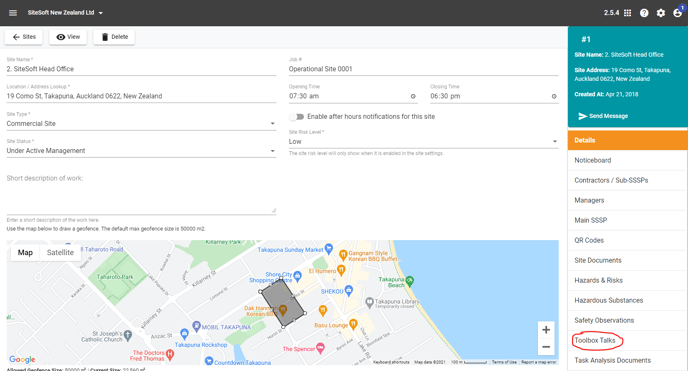
Task: Open the apps grid icon
Action: [x=627, y=13]
